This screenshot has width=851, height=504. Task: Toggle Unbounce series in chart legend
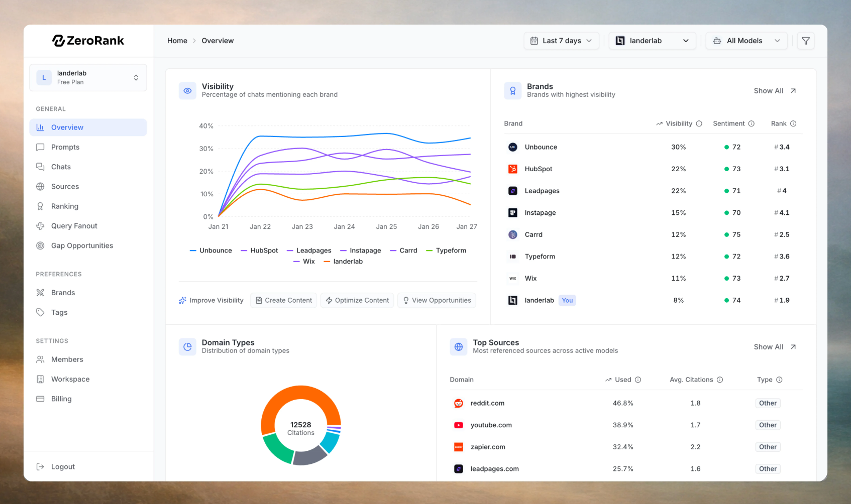pos(210,250)
